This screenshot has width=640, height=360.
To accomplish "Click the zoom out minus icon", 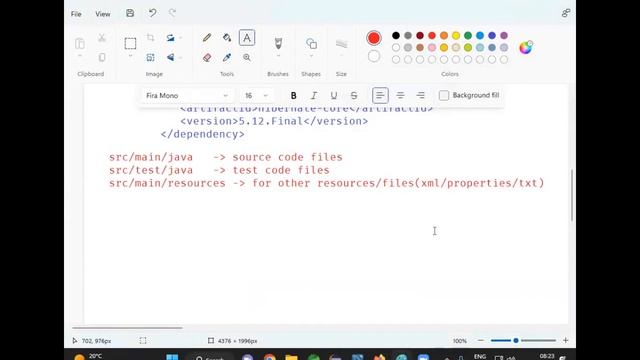I will (481, 340).
